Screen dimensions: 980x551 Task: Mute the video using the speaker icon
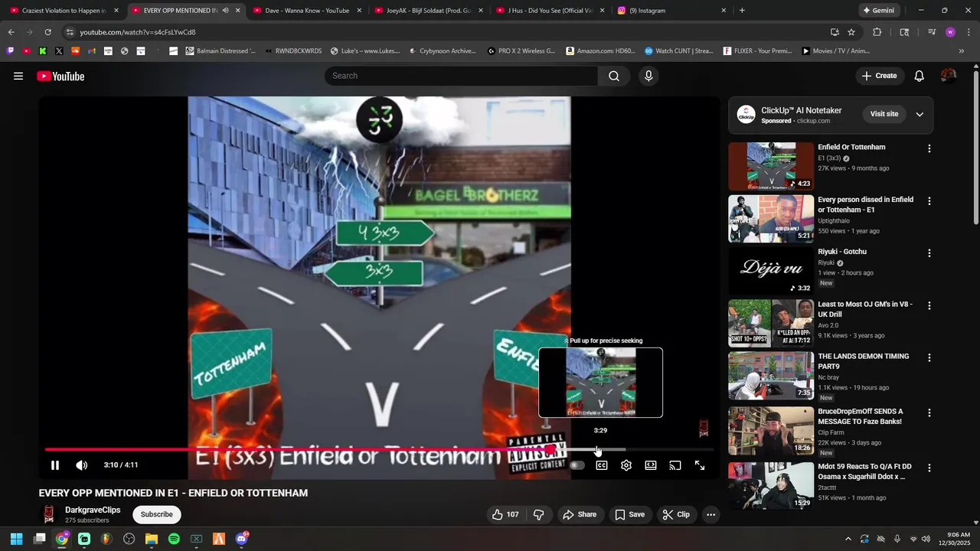tap(82, 465)
